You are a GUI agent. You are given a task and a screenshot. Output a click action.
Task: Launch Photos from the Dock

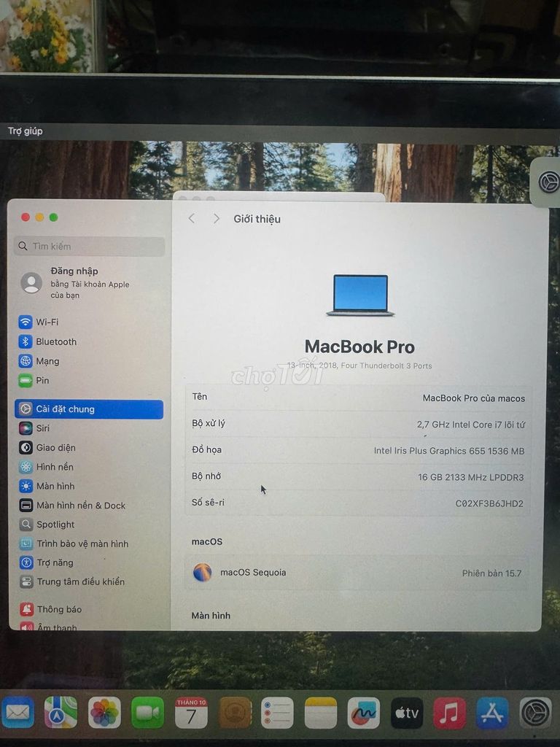tap(104, 713)
